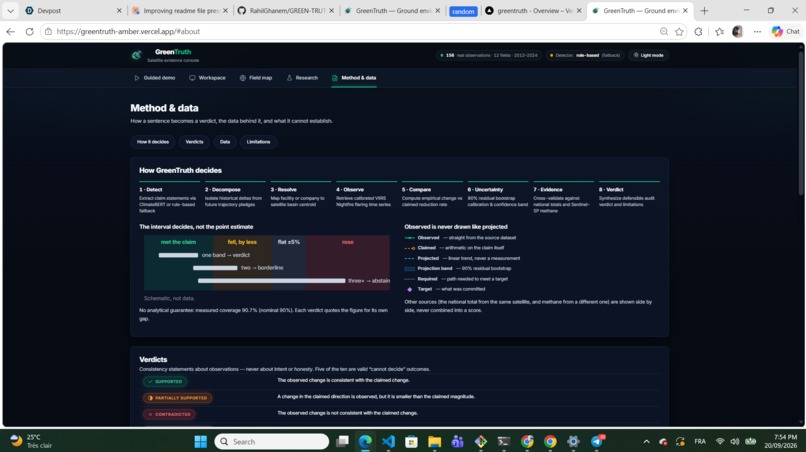
Task: Click the Verdicts pill button
Action: click(194, 142)
